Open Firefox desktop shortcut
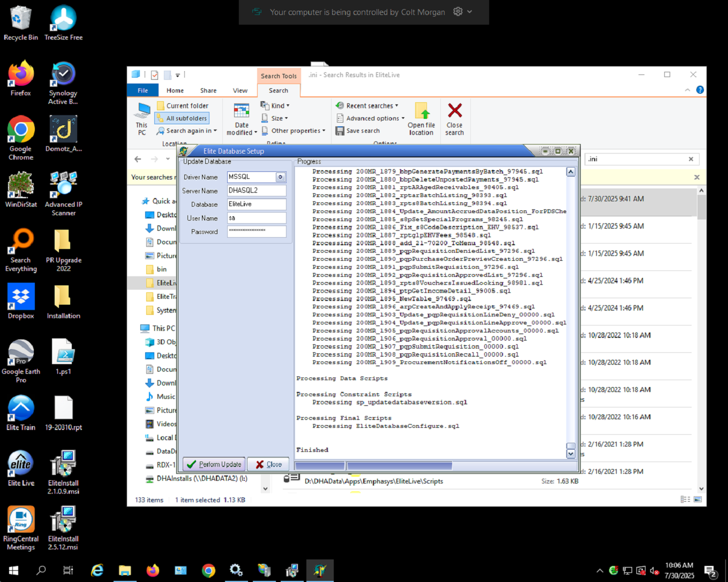Screen dimensions: 728x582 coord(21,79)
